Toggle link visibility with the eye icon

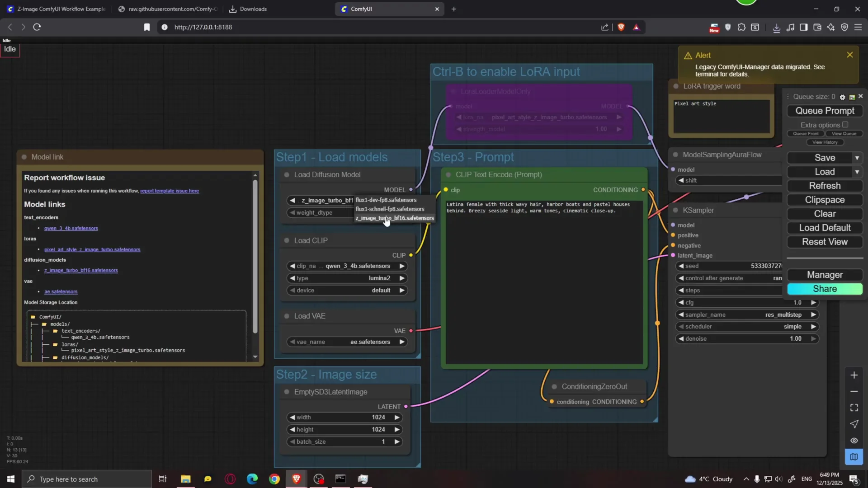854,441
